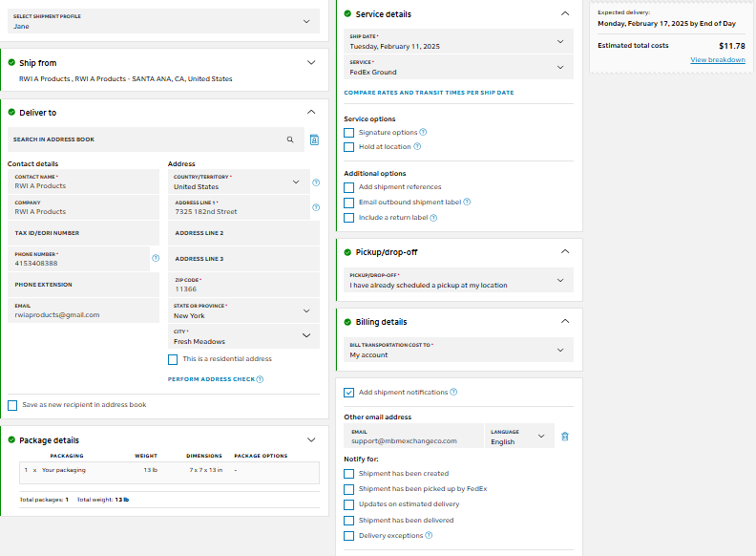The width and height of the screenshot is (756, 556).
Task: Open State or Province dropdown
Action: pos(243,310)
